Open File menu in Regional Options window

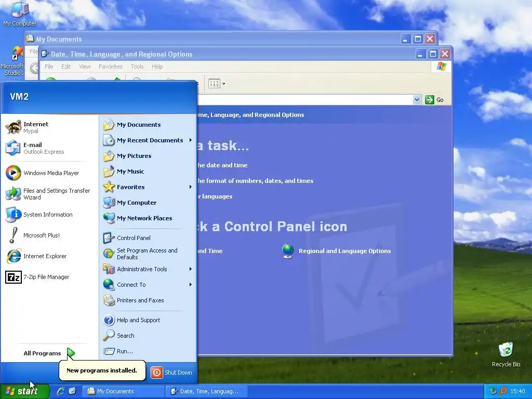pyautogui.click(x=49, y=66)
